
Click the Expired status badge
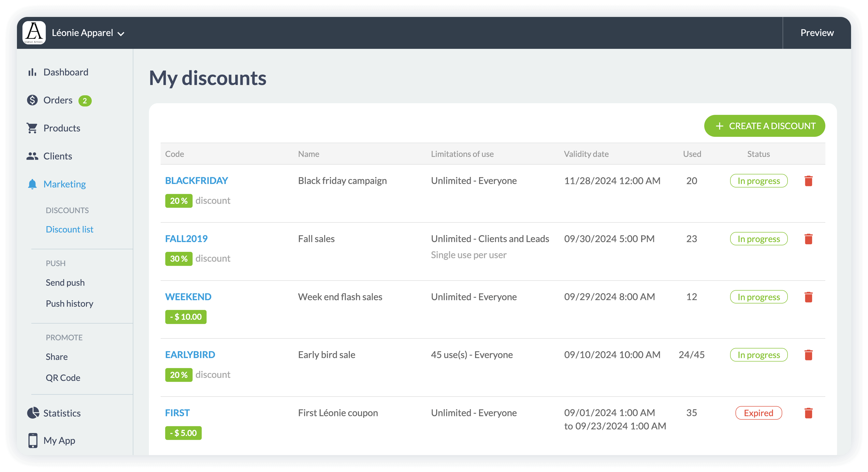point(758,413)
